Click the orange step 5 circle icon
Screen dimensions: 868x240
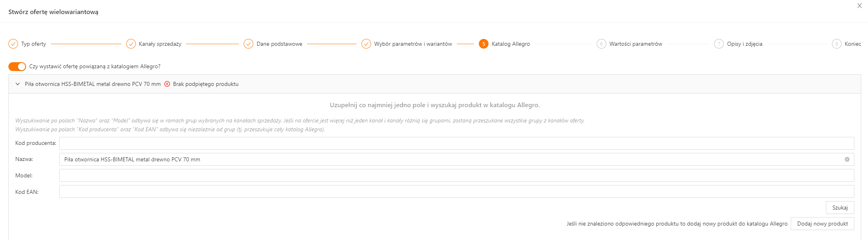[484, 44]
